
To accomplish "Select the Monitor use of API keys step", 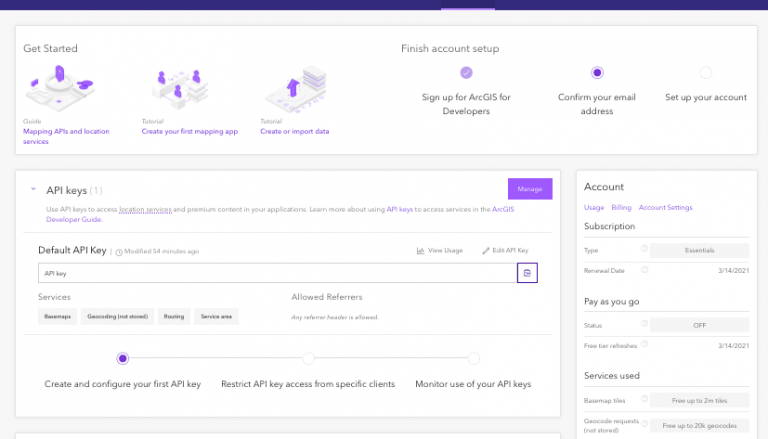I will coord(473,359).
